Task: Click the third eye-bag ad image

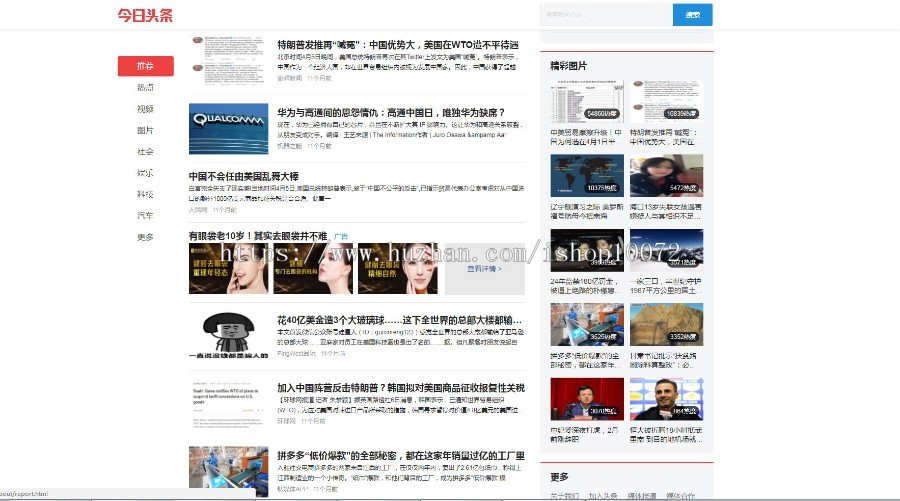Action: 397,269
